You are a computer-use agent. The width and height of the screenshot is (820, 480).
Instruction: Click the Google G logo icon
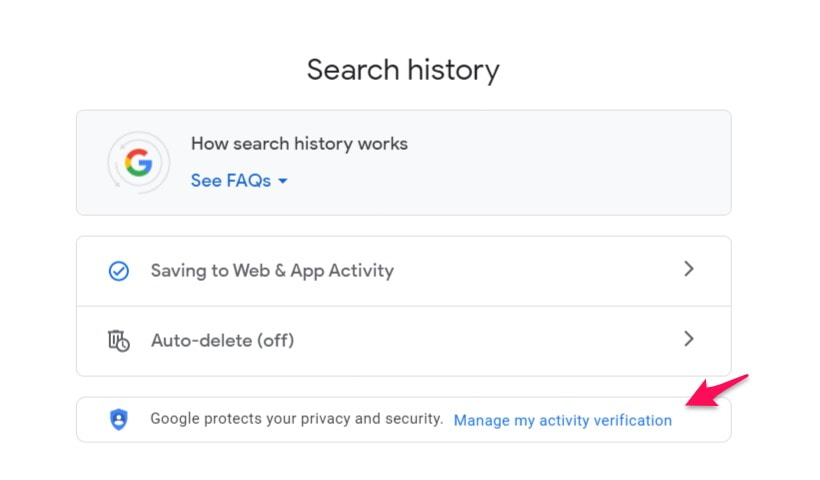click(139, 163)
